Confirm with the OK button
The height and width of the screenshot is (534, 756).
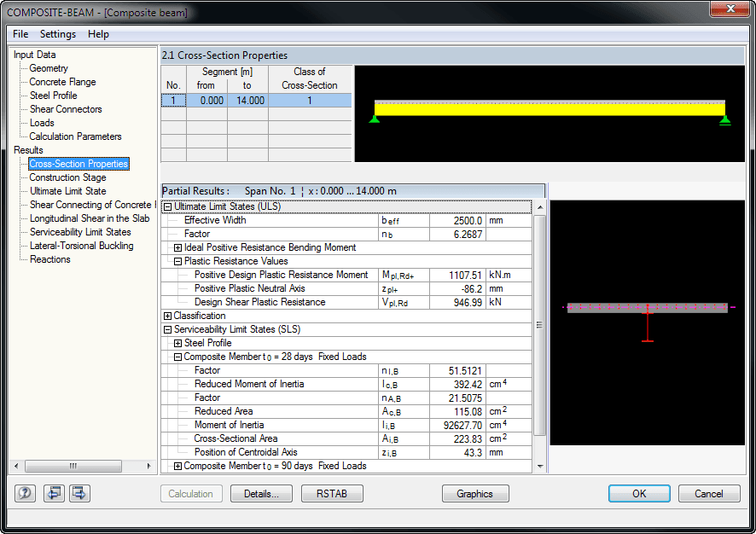(x=639, y=494)
